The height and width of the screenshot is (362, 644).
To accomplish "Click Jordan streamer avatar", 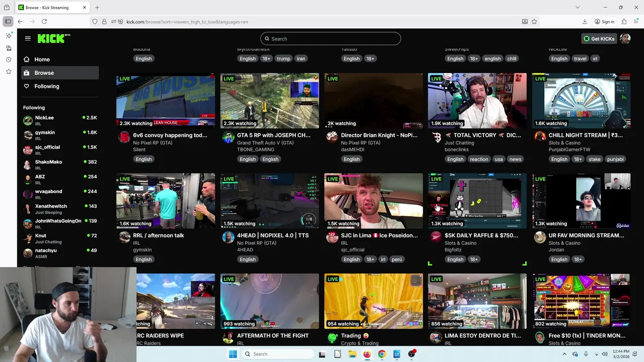I will click(540, 237).
